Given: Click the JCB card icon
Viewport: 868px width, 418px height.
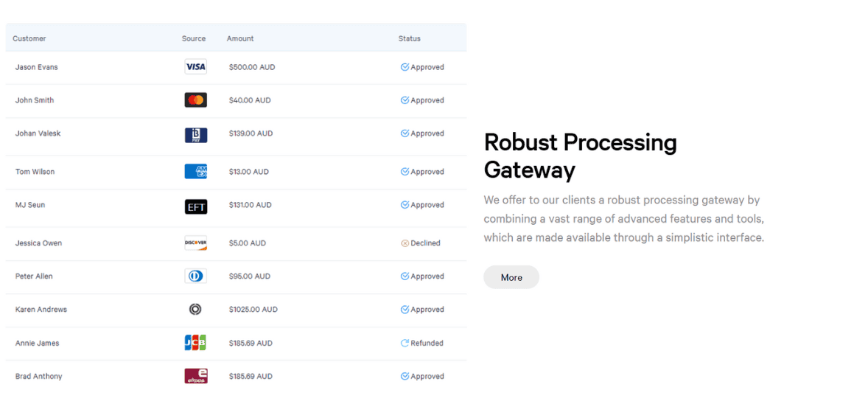Looking at the screenshot, I should click(195, 343).
